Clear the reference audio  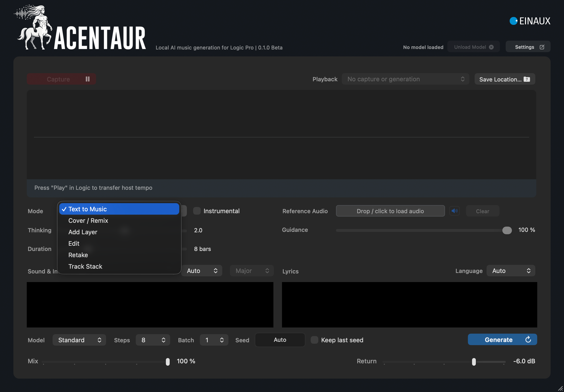tap(482, 211)
